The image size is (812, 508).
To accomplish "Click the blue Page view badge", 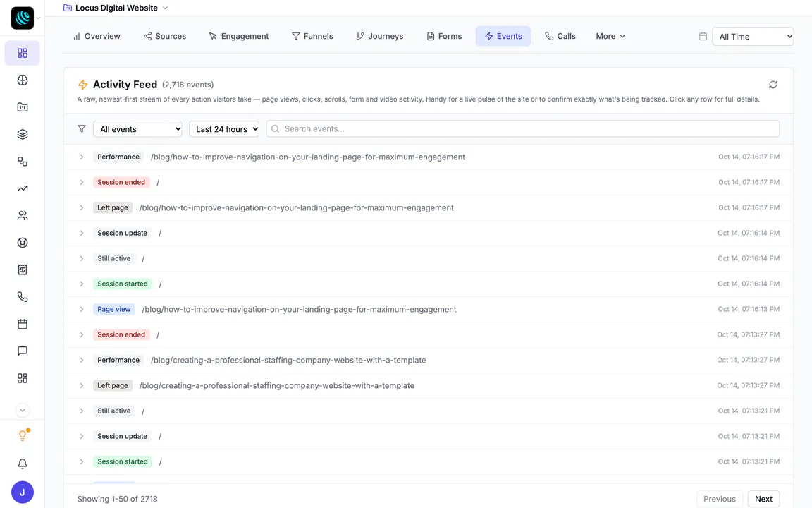I will tap(114, 310).
